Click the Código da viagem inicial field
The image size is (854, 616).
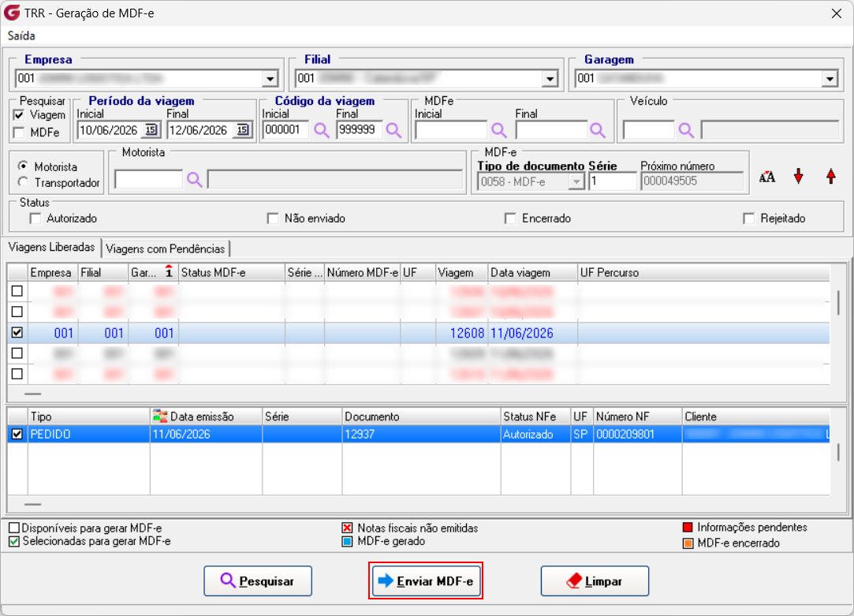point(286,130)
